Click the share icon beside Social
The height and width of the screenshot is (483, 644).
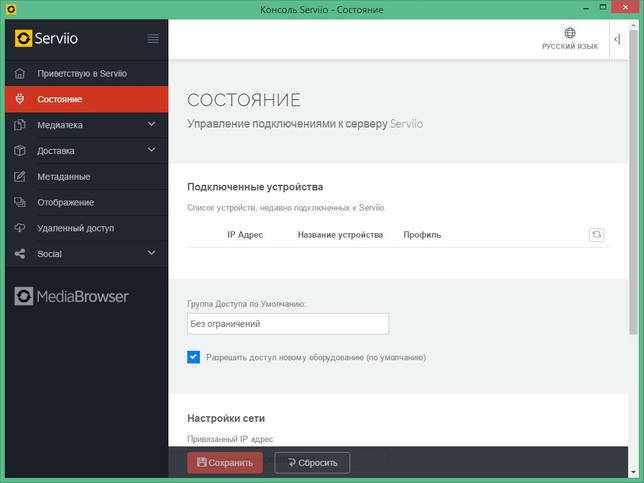point(20,254)
